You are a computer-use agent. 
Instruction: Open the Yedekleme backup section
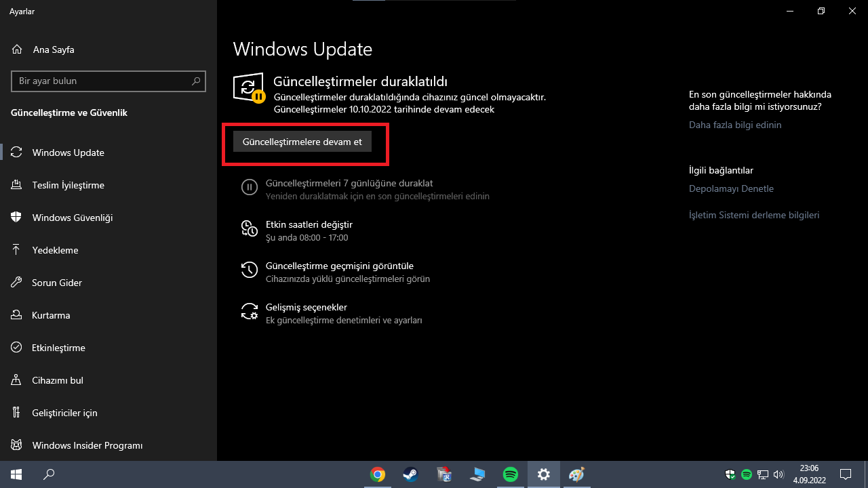pos(108,250)
